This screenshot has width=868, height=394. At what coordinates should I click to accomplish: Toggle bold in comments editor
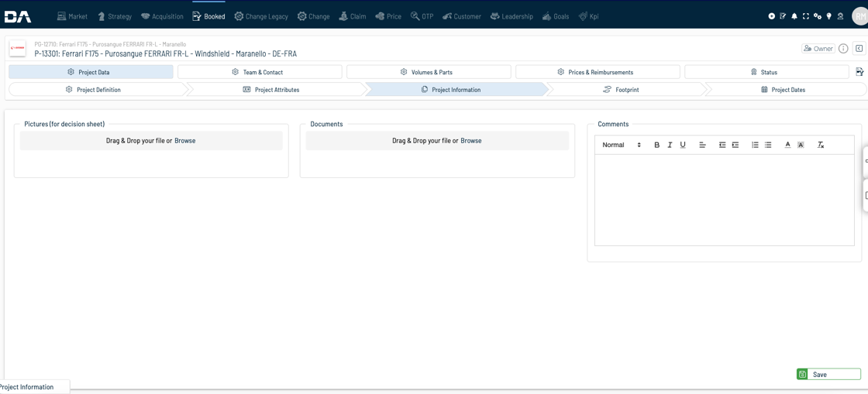coord(657,145)
